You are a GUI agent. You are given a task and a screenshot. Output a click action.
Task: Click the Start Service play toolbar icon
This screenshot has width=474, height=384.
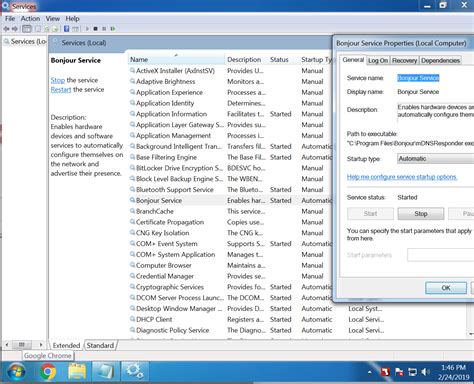pyautogui.click(x=87, y=29)
